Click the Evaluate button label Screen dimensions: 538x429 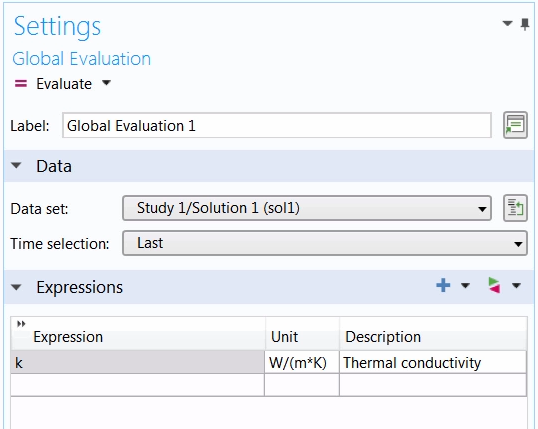click(64, 84)
